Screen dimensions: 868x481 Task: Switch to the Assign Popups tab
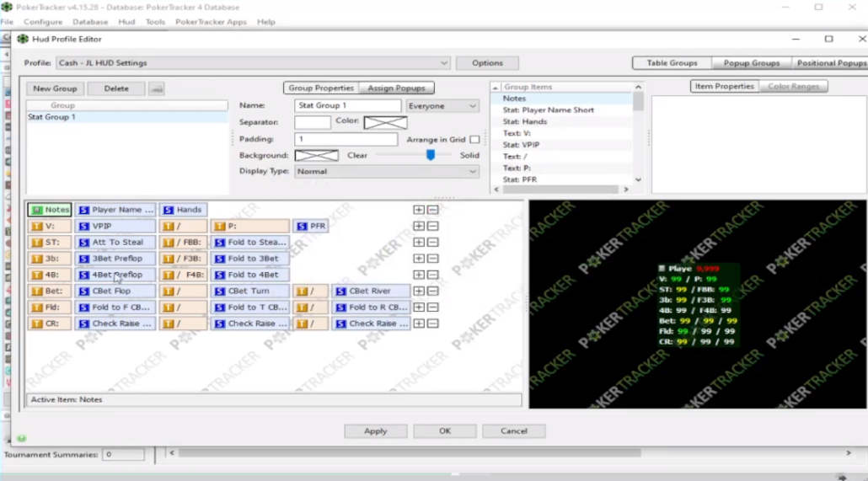point(396,88)
